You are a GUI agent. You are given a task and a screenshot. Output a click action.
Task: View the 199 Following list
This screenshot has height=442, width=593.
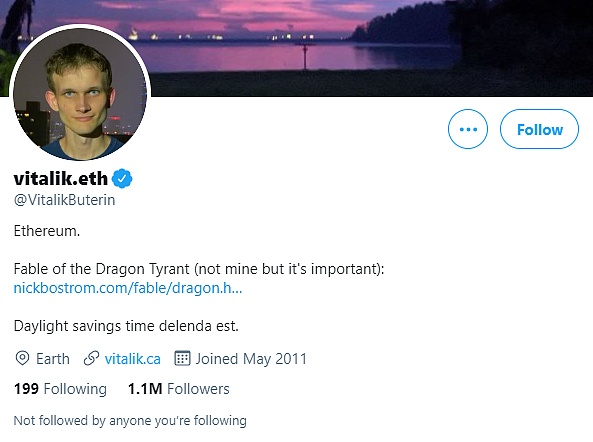coord(61,389)
